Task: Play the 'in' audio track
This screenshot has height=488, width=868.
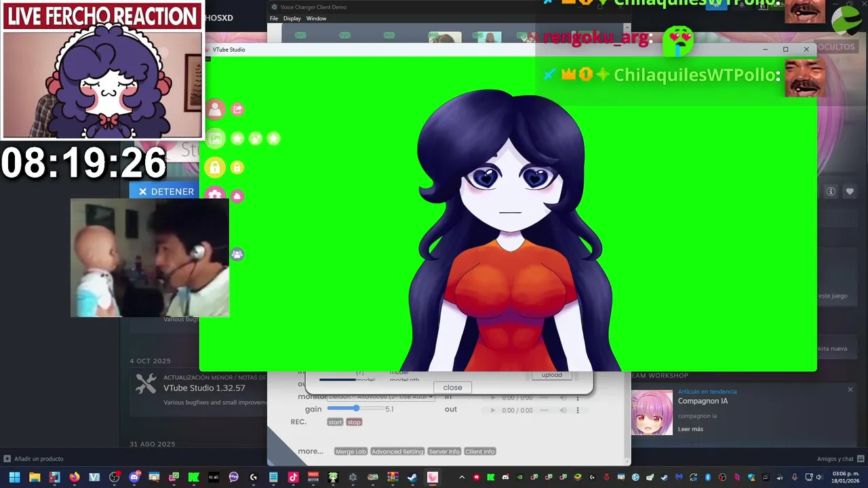Action: (493, 397)
